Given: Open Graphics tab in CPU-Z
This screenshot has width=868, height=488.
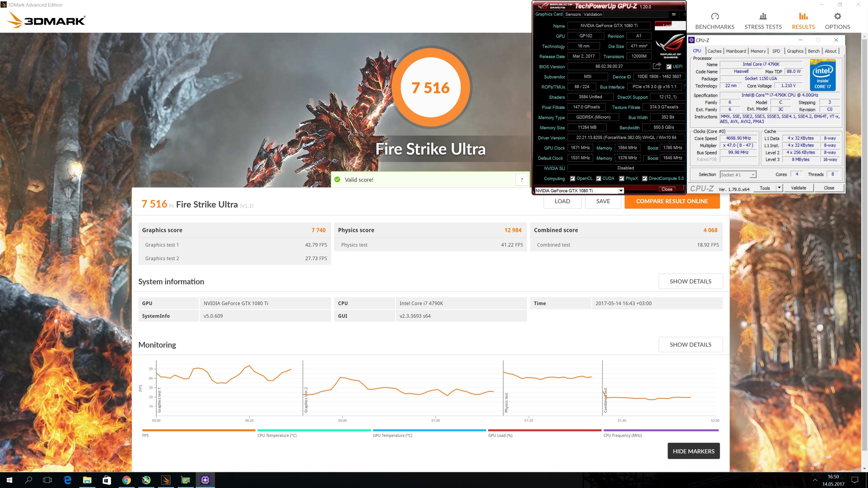Looking at the screenshot, I should [795, 51].
